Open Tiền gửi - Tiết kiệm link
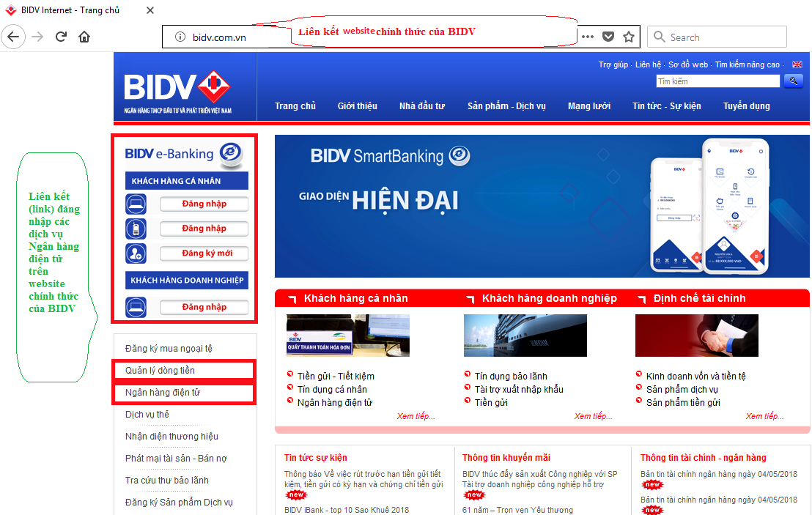The width and height of the screenshot is (812, 515). [x=336, y=377]
